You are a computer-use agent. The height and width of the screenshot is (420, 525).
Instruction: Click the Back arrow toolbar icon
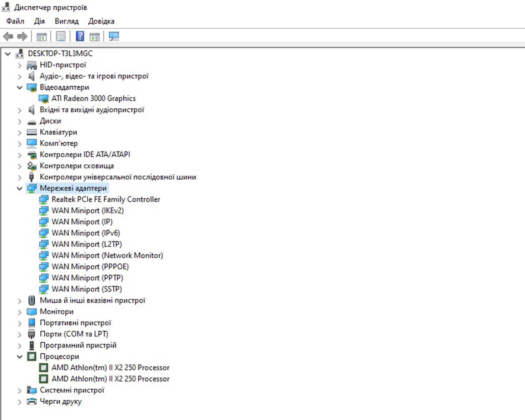click(8, 37)
